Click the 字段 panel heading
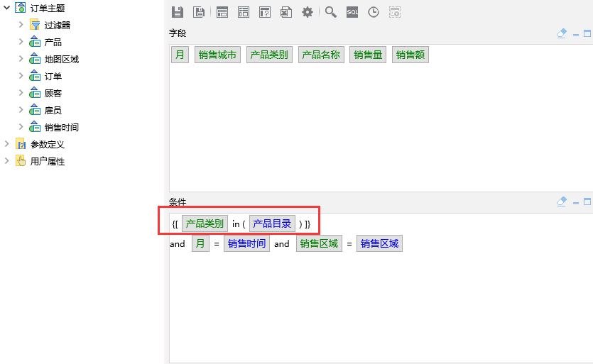Screen dimensions: 593x364 tap(178, 33)
